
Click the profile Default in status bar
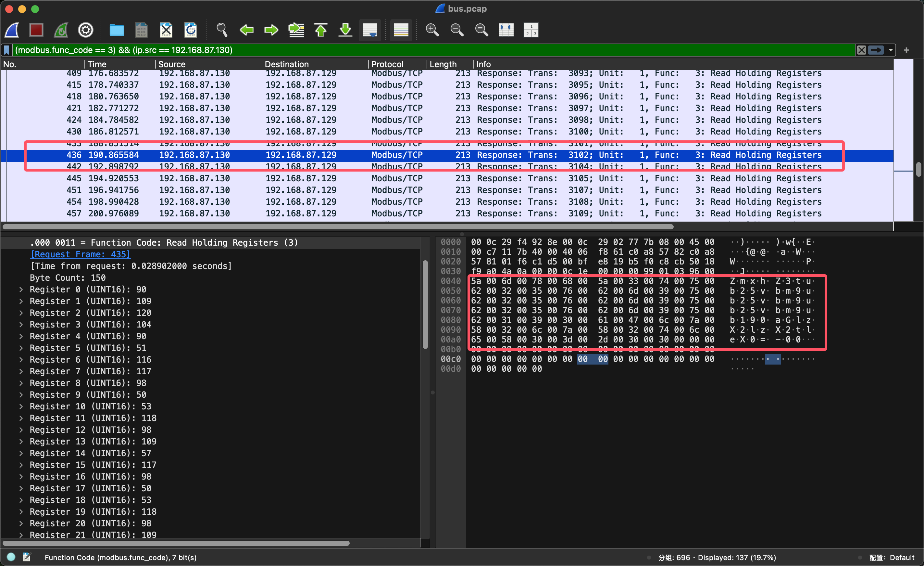(x=892, y=557)
